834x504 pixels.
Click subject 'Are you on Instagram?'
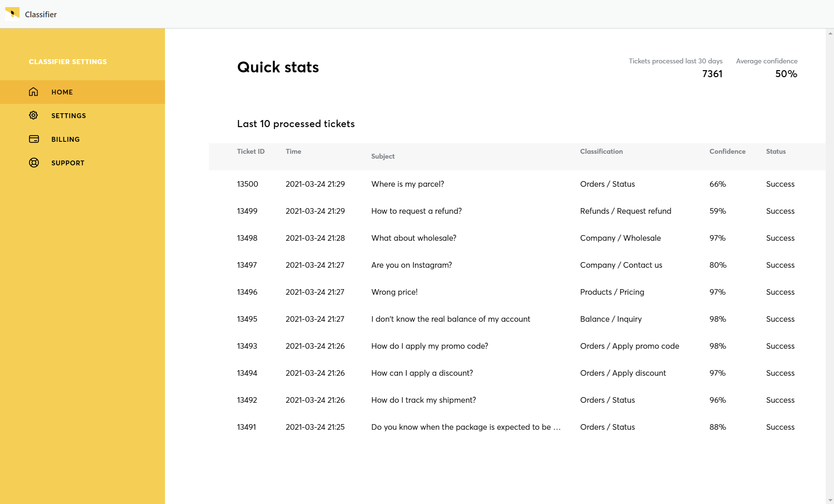tap(412, 265)
